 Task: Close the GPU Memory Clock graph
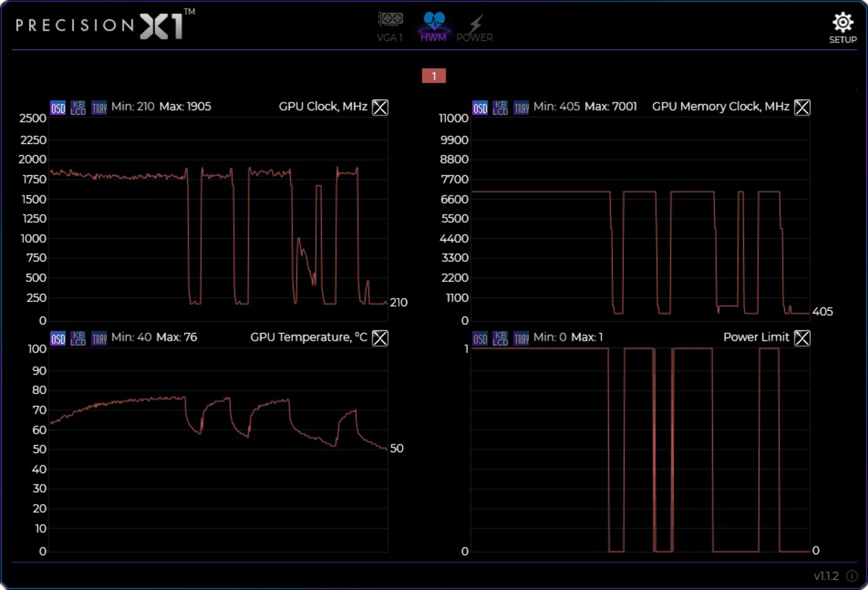(x=802, y=108)
